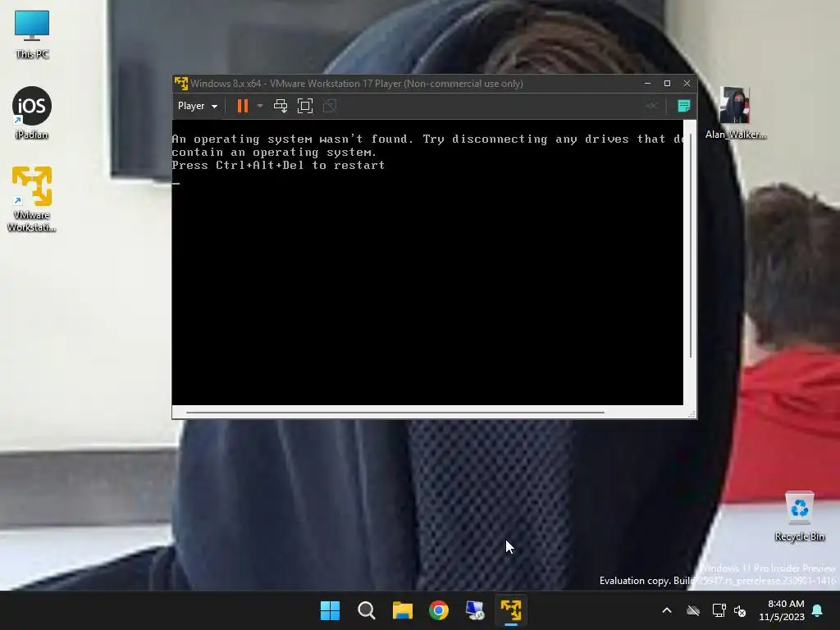Click the cloud sync icon in the system tray

tap(693, 610)
